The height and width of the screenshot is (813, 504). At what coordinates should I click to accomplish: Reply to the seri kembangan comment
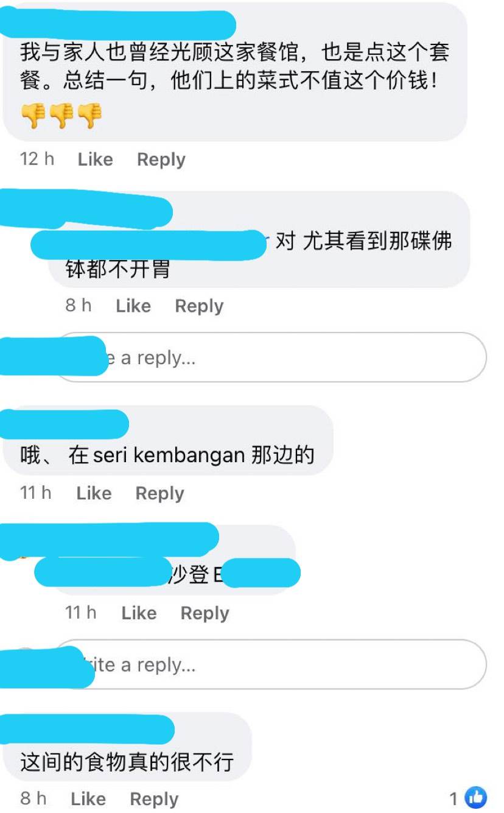coord(159,493)
